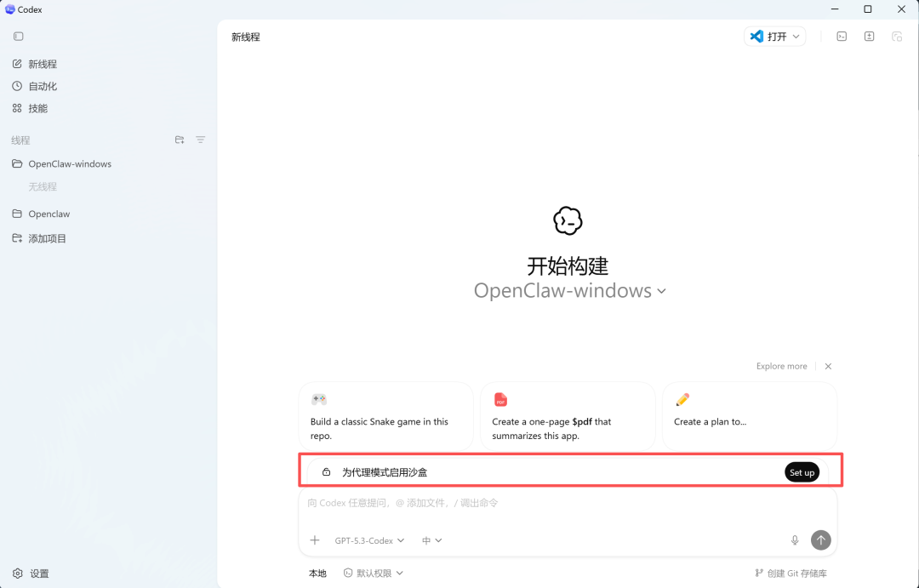Open the GPT-5.3-Codex model dropdown
This screenshot has height=588, width=919.
(368, 540)
